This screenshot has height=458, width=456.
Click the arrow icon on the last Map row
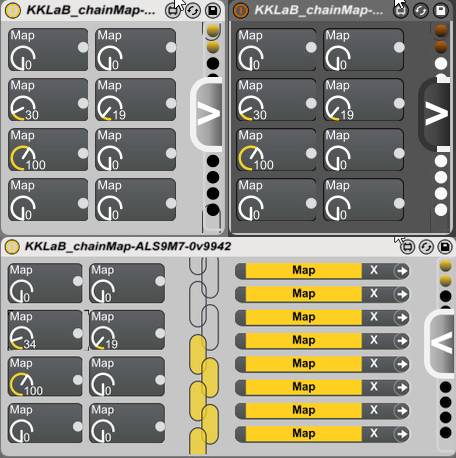point(401,434)
